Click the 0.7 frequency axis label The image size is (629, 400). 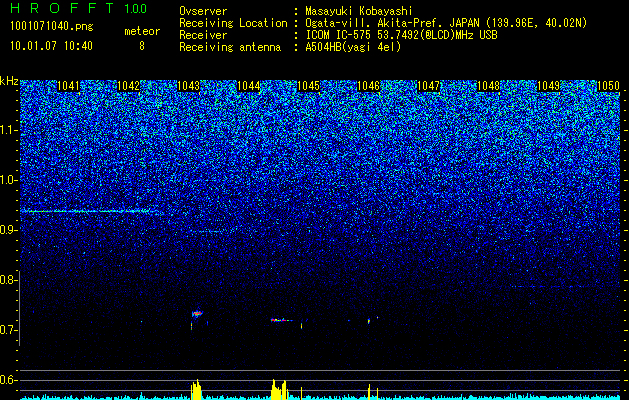7,330
